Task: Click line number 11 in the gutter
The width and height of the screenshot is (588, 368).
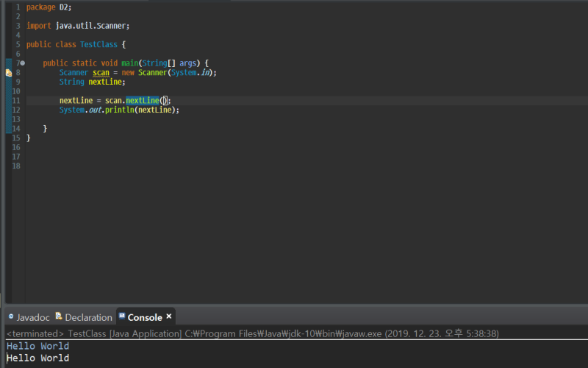Action: [16, 100]
